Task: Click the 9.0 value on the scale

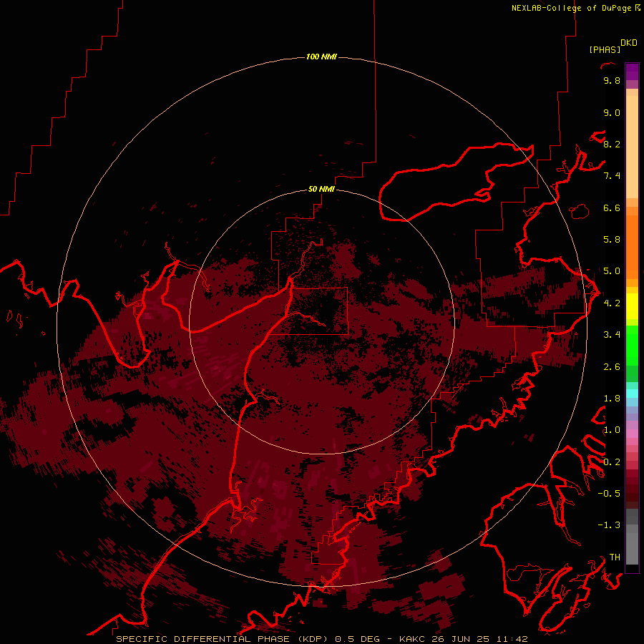Action: (612, 112)
